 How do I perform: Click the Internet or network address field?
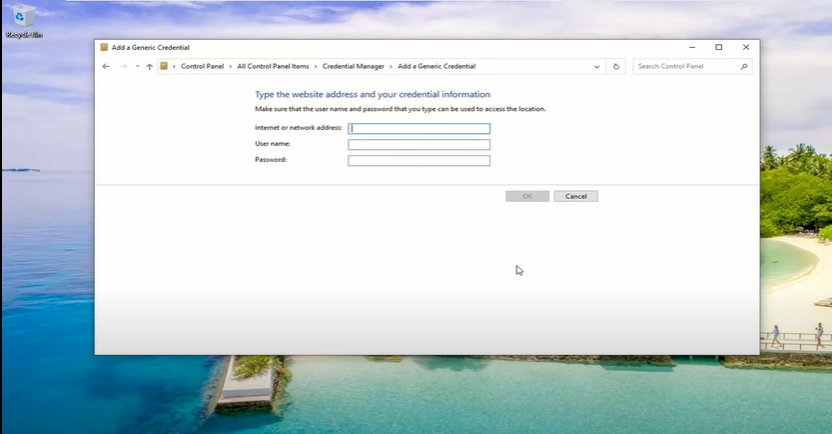(419, 128)
